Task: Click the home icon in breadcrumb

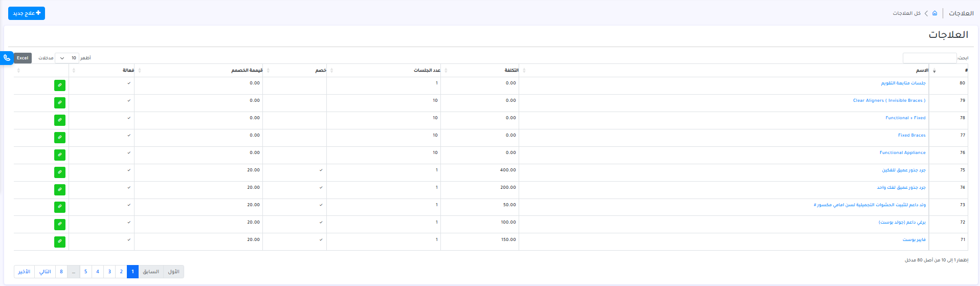Action: click(934, 13)
